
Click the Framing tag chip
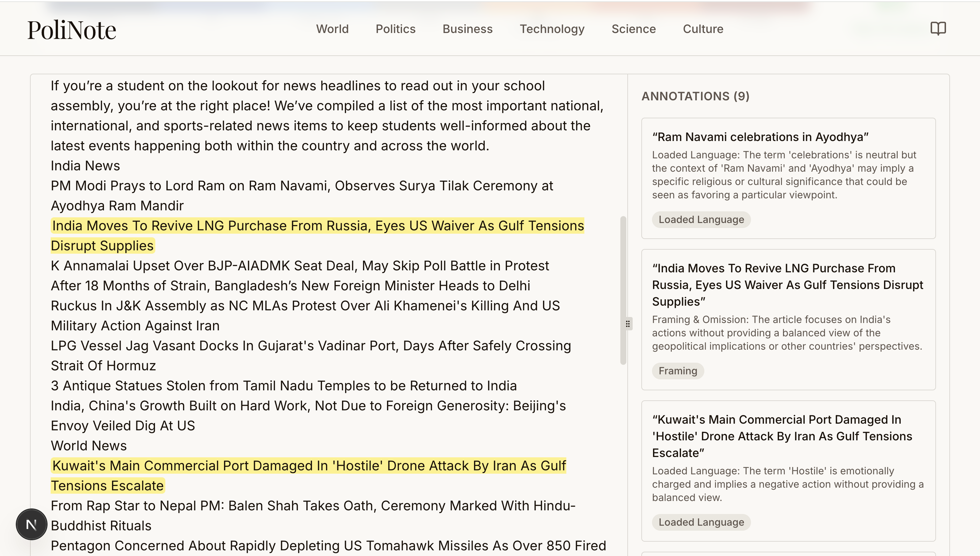pyautogui.click(x=678, y=371)
